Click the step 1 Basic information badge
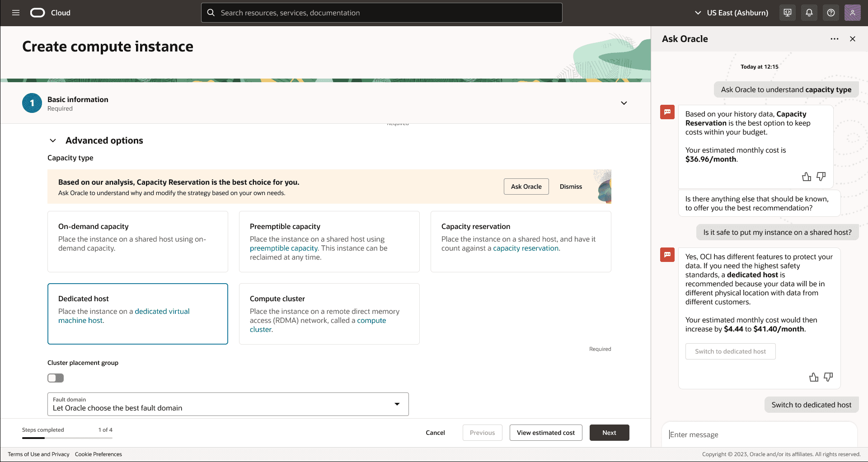The height and width of the screenshot is (462, 868). click(32, 103)
